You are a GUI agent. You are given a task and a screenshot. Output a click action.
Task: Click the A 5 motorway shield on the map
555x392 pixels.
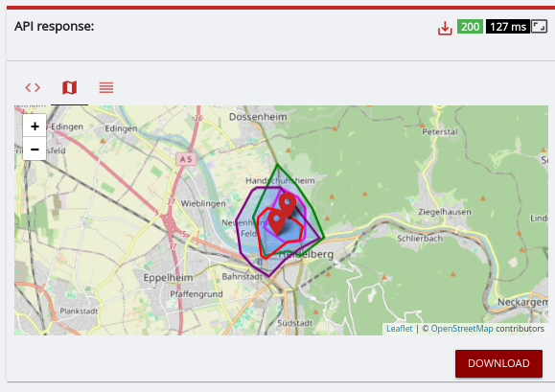(186, 159)
